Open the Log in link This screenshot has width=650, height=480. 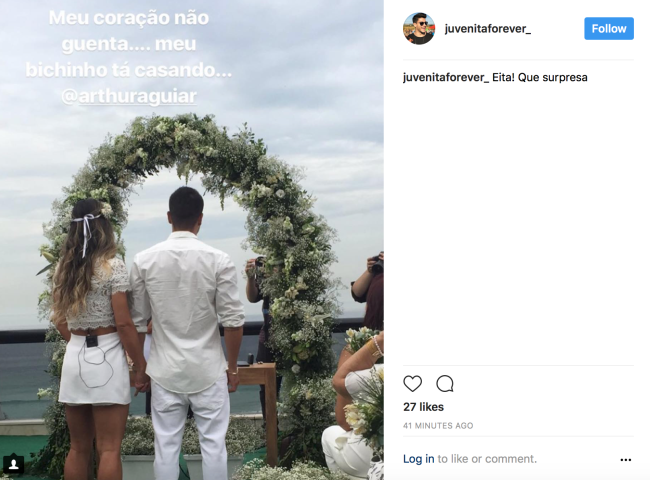coord(418,459)
